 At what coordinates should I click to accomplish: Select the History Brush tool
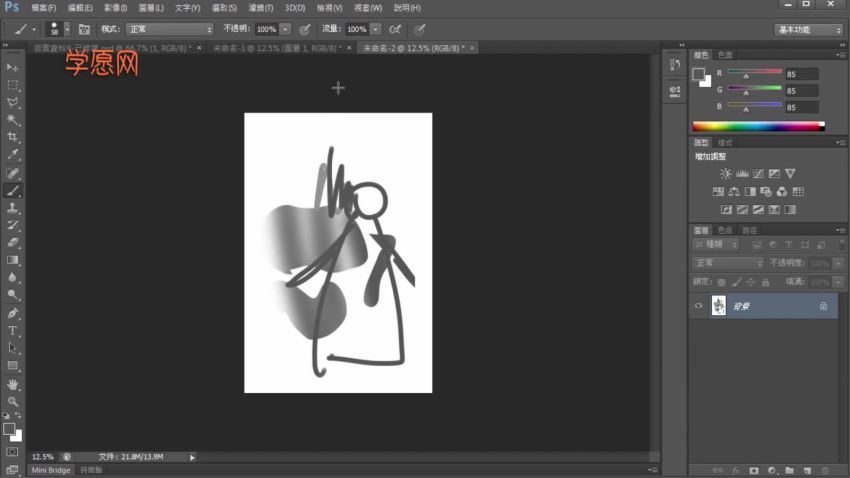[x=12, y=225]
